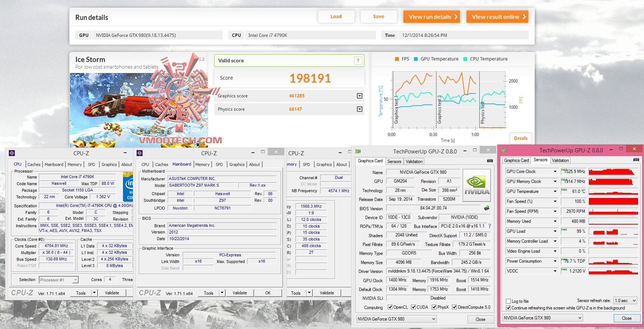
Task: Toggle the DirectCompute 5.0 checkbox
Action: 455,307
